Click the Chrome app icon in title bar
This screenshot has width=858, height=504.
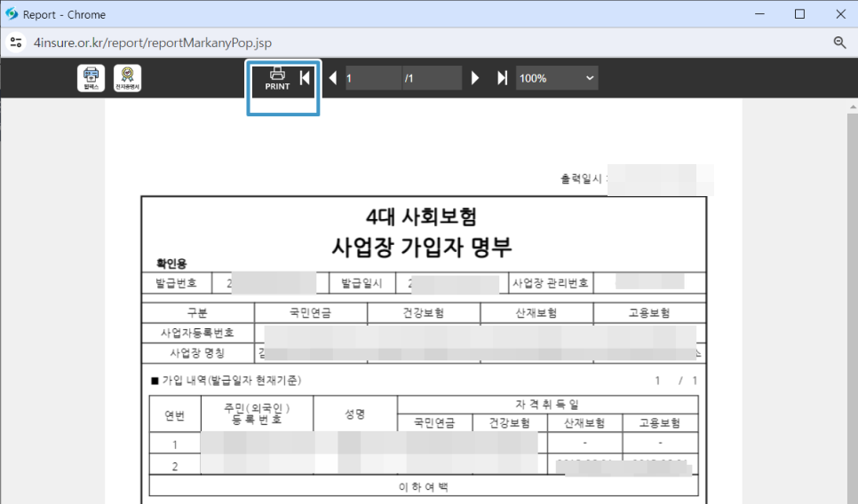(12, 13)
